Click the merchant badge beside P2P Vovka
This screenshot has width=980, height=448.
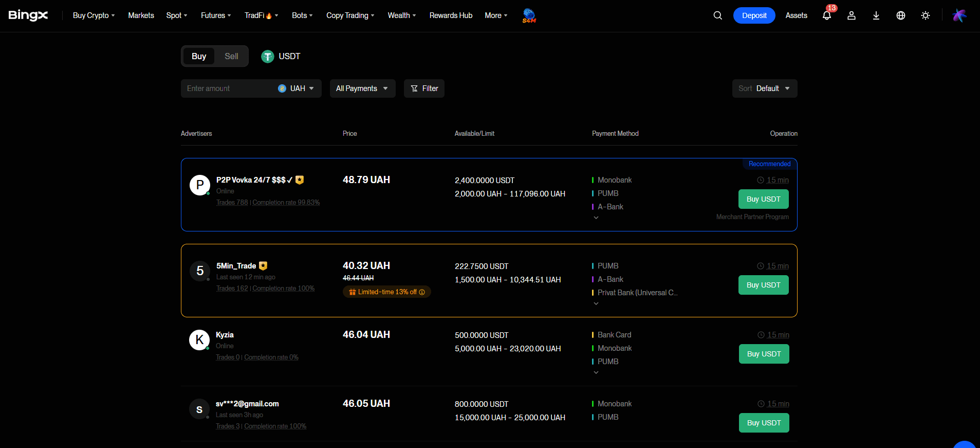[300, 180]
